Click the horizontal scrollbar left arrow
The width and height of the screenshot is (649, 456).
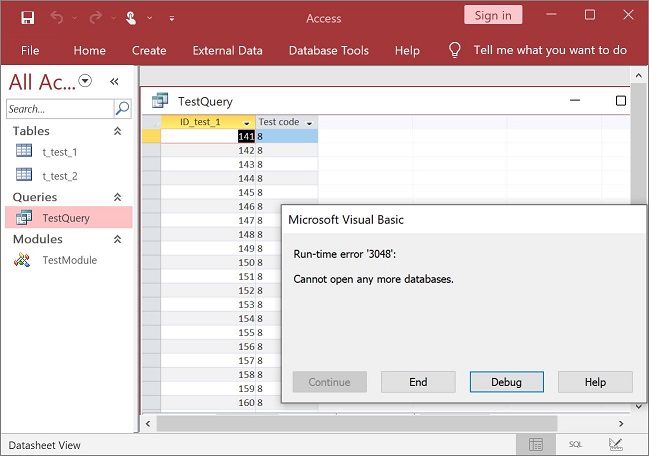pos(148,423)
